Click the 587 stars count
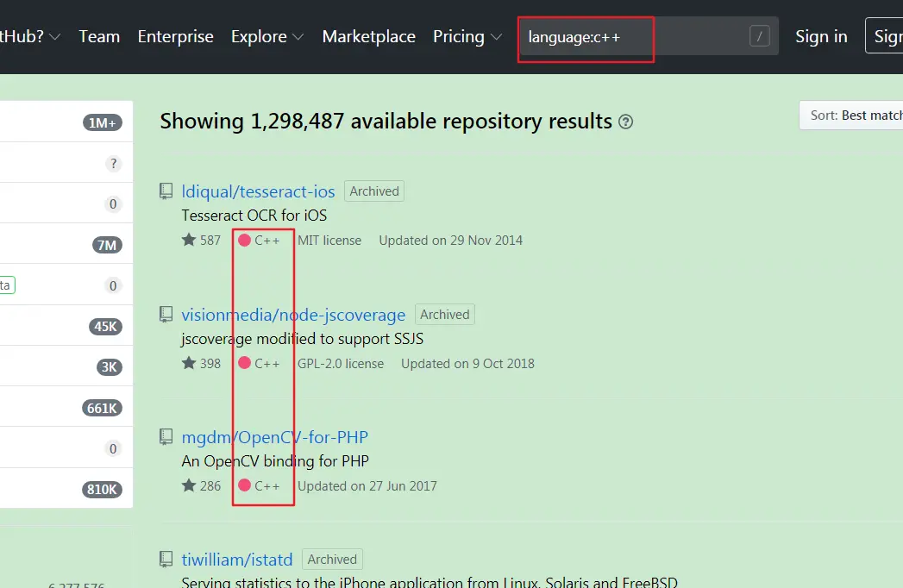The height and width of the screenshot is (588, 903). click(210, 241)
